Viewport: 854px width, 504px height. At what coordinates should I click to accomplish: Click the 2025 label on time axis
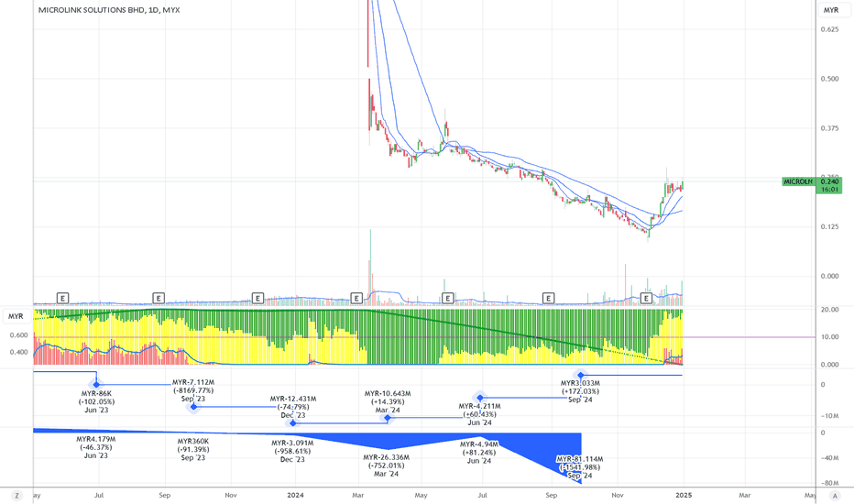click(x=684, y=495)
